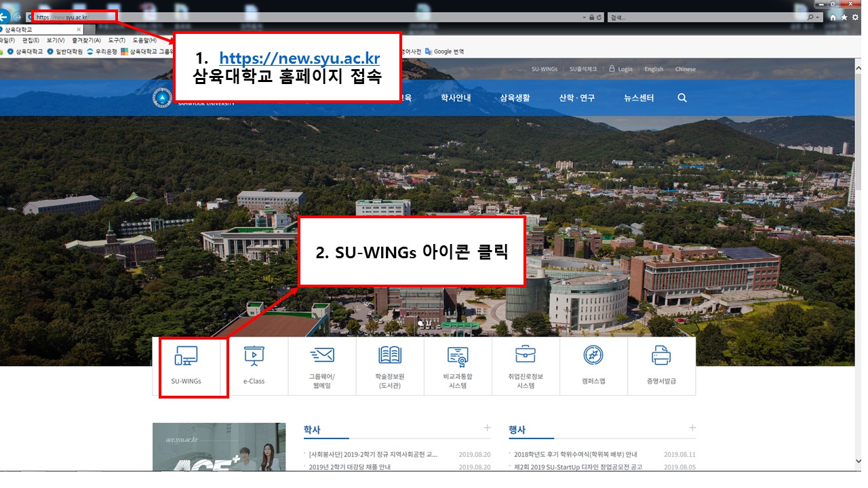Open the 그룹웨어/웹메일 envelope icon
This screenshot has width=868, height=488.
(x=322, y=354)
